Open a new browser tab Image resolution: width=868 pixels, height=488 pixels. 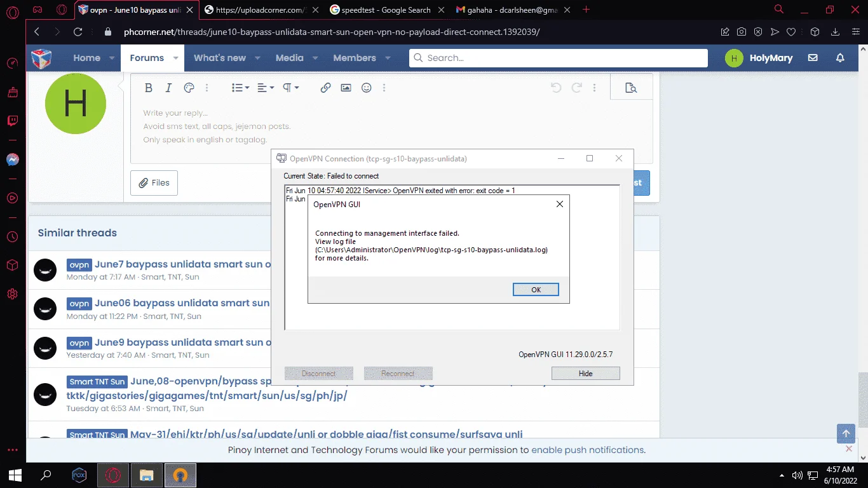point(586,10)
